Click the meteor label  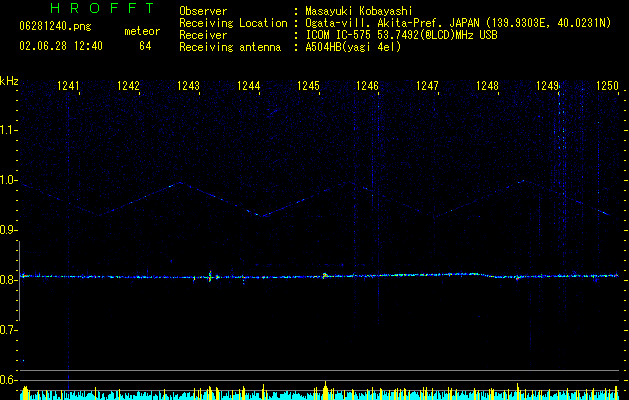click(142, 31)
